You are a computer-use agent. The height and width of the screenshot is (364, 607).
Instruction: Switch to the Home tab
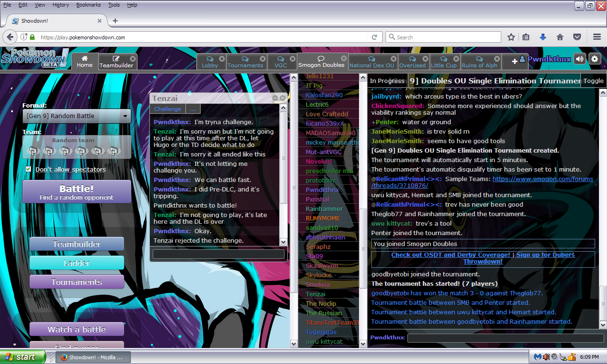tap(85, 61)
